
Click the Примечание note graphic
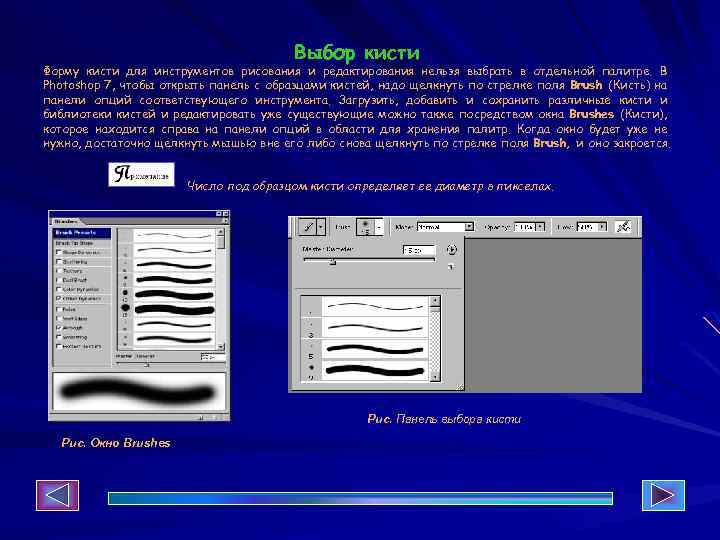coord(141,174)
